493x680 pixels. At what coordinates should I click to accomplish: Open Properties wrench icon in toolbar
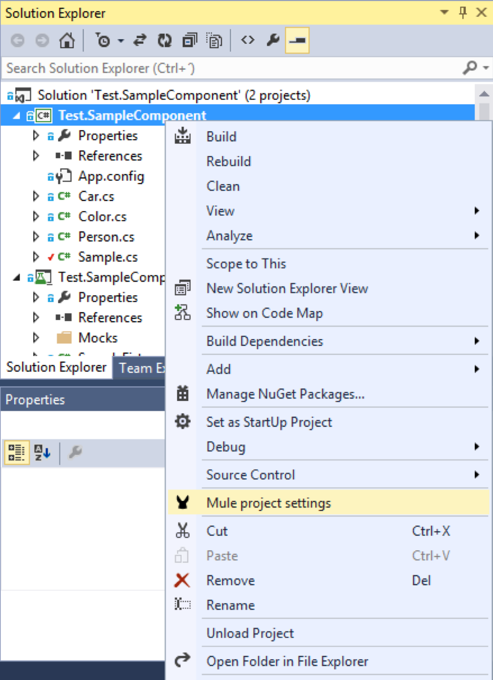(x=273, y=40)
